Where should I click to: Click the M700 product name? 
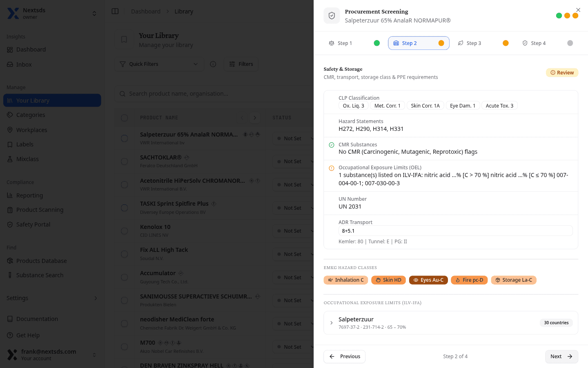(x=147, y=343)
